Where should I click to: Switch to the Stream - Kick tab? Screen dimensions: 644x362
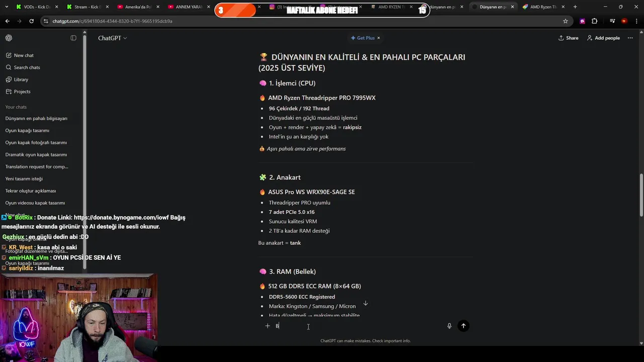87,7
